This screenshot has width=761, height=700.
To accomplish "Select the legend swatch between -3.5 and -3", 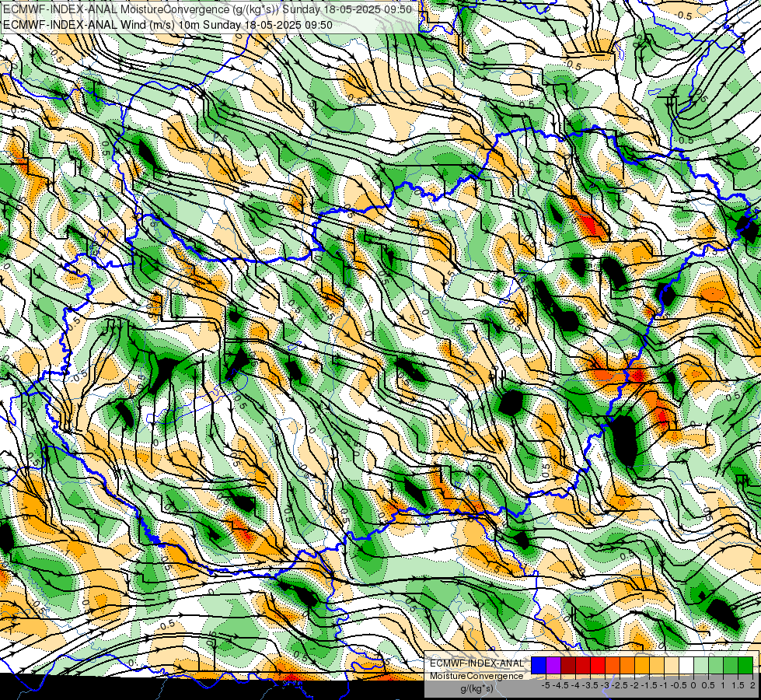I will (598, 666).
